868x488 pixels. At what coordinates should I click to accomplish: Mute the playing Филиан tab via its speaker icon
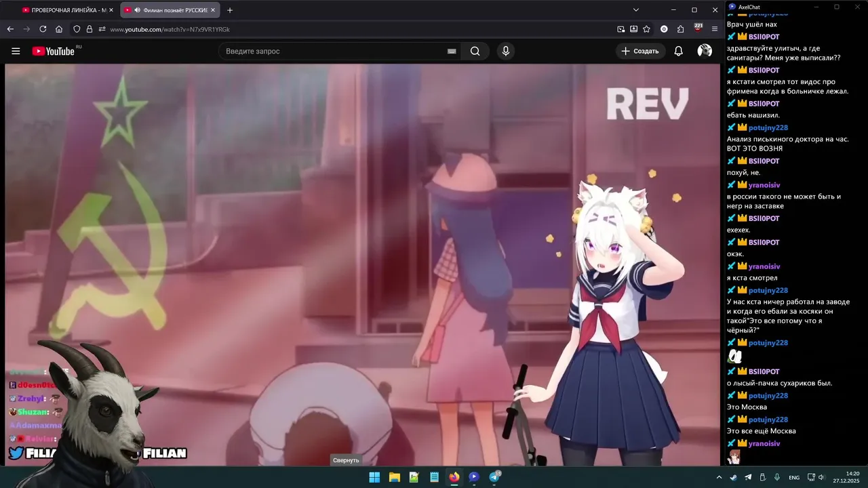[138, 10]
